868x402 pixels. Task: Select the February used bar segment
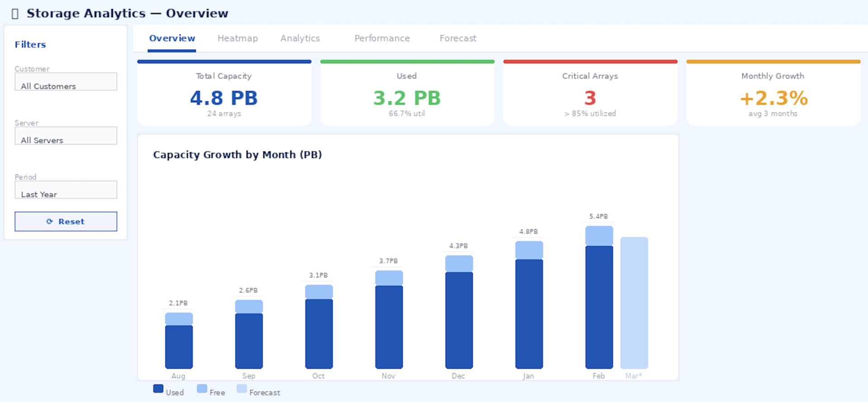click(599, 307)
